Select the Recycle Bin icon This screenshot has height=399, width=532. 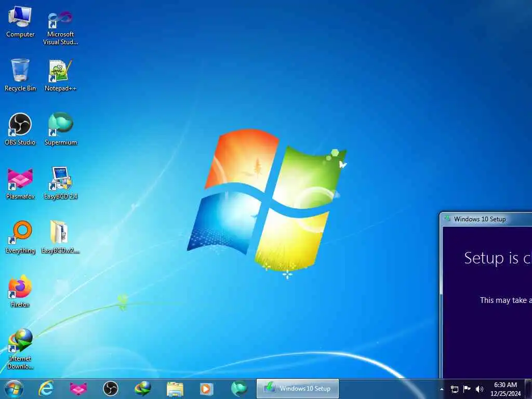pyautogui.click(x=20, y=75)
